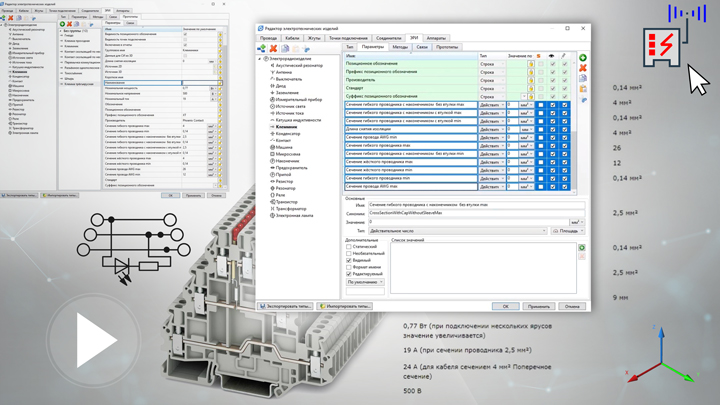Click the OK button in front dialog
720x405 pixels.
point(506,306)
